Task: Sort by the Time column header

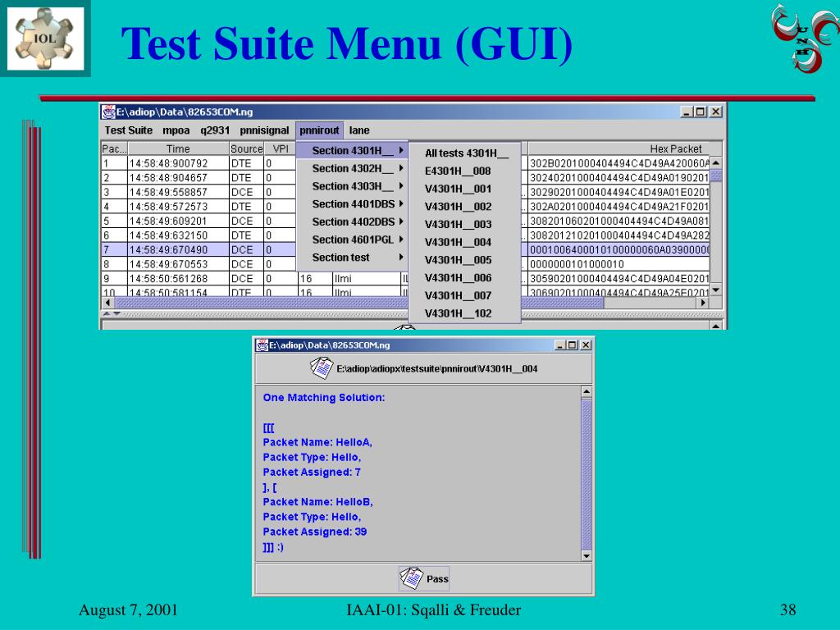Action: [x=178, y=149]
